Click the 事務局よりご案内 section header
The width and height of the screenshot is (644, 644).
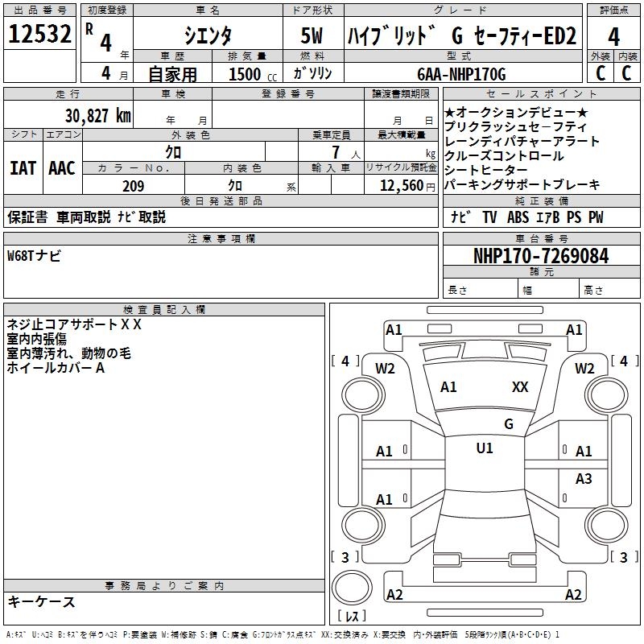[164, 586]
